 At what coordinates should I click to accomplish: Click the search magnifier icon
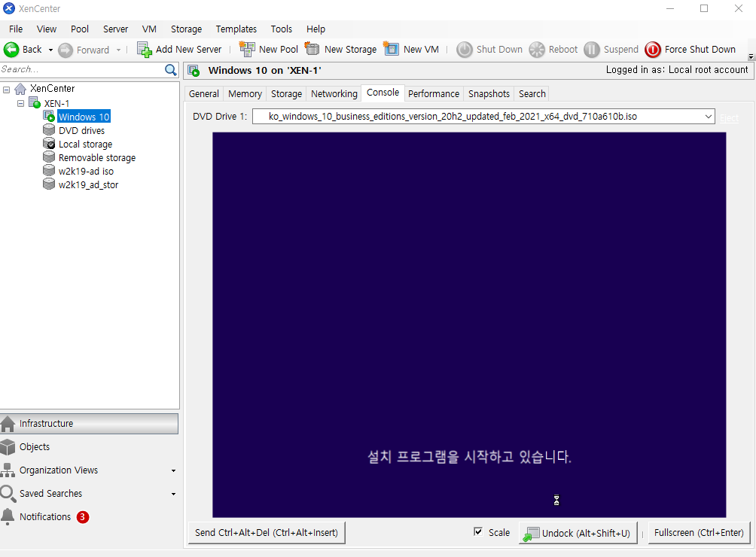click(x=171, y=70)
